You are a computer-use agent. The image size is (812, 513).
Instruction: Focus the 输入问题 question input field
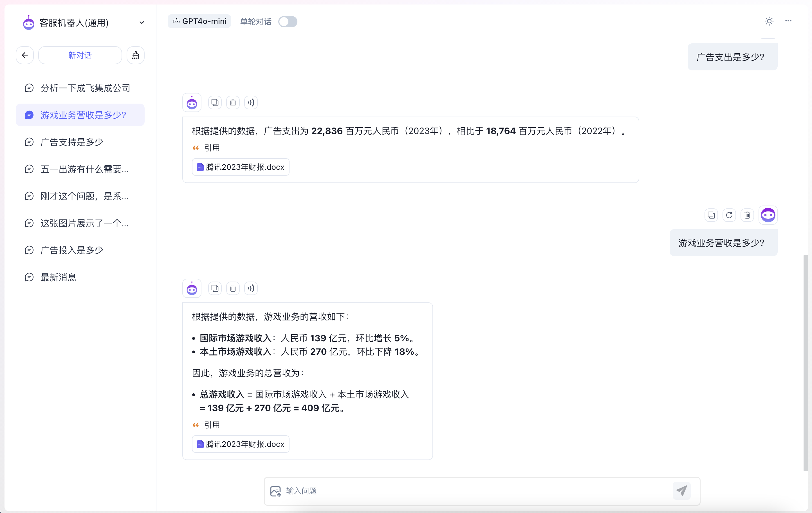[x=472, y=491]
